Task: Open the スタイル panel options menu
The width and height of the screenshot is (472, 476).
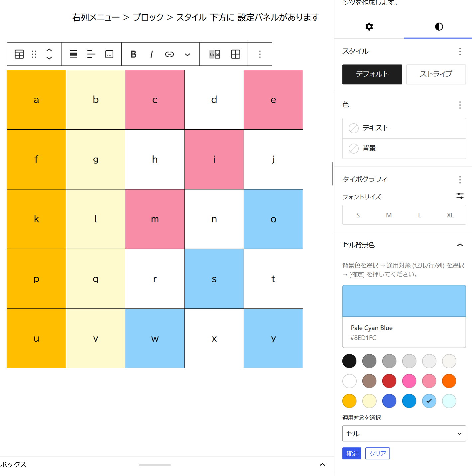Action: click(460, 51)
